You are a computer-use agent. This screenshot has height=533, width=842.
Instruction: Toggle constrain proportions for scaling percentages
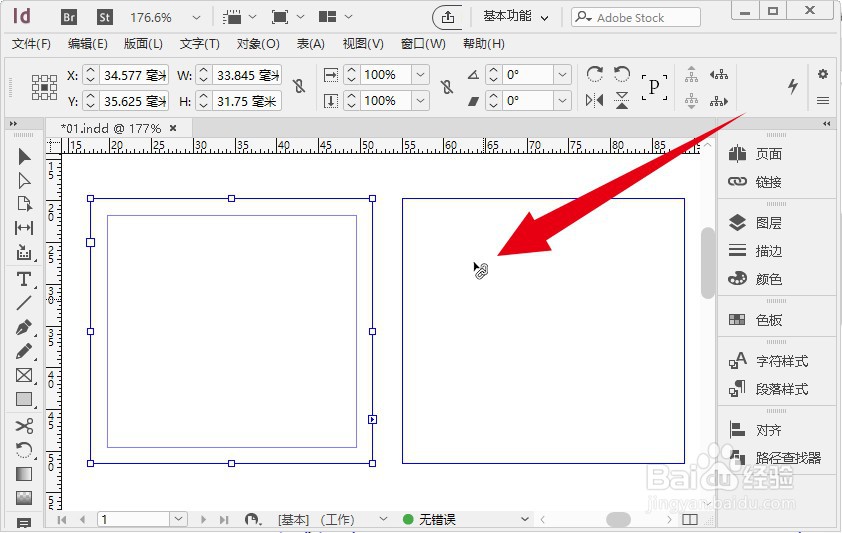pyautogui.click(x=447, y=88)
